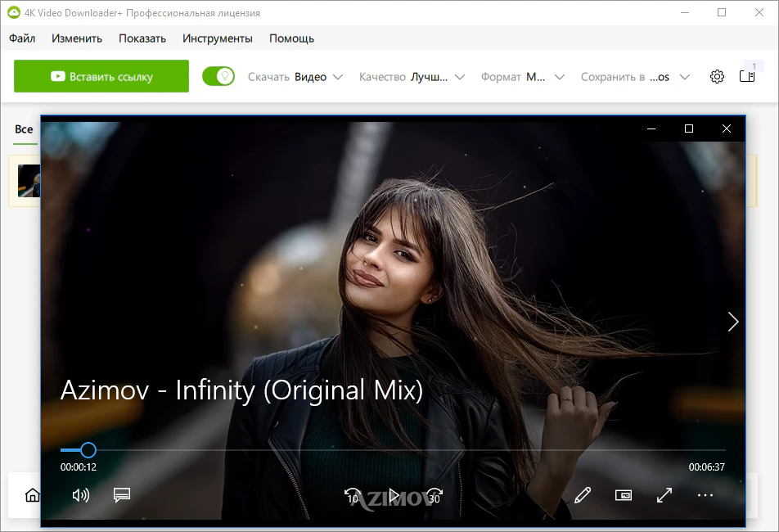Click the home icon in the bottom bar
The width and height of the screenshot is (779, 532).
pos(32,494)
